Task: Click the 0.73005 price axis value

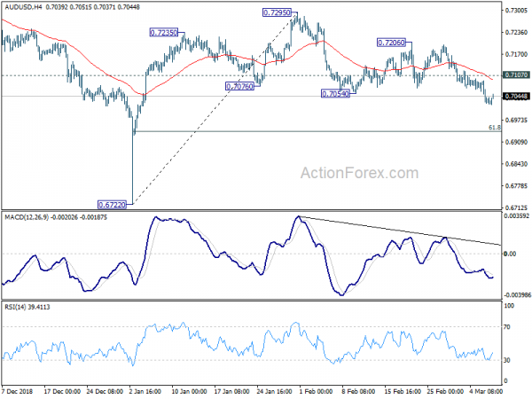Action: pos(516,11)
